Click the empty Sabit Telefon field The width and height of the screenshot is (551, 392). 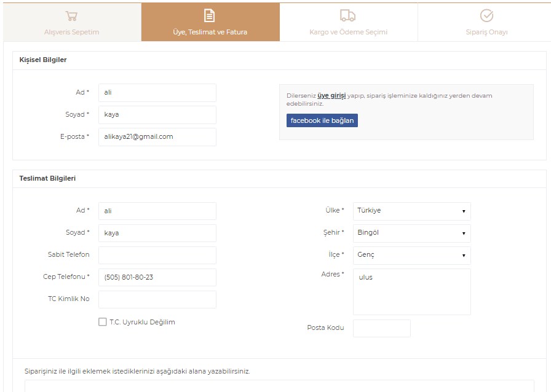[157, 255]
